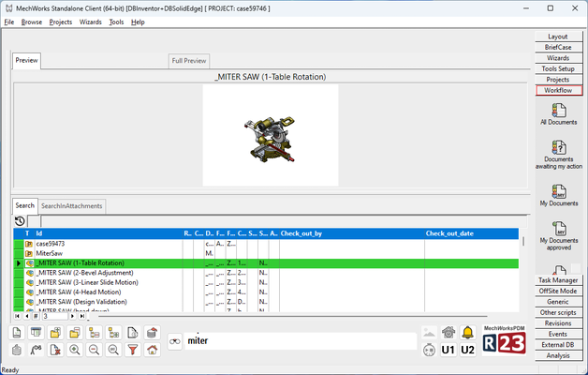The image size is (588, 375).
Task: Click the Other scripts sidebar button
Action: [x=558, y=313]
